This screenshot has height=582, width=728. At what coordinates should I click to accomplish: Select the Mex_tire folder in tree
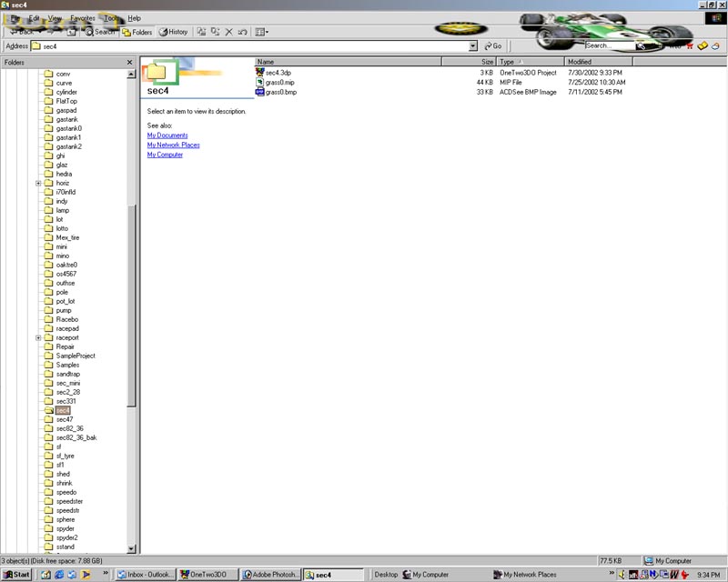[67, 237]
